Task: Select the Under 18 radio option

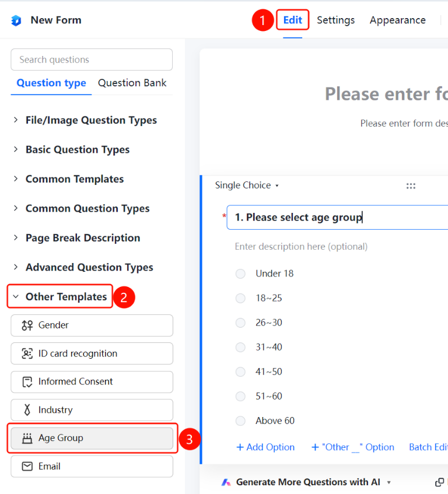Action: [240, 274]
